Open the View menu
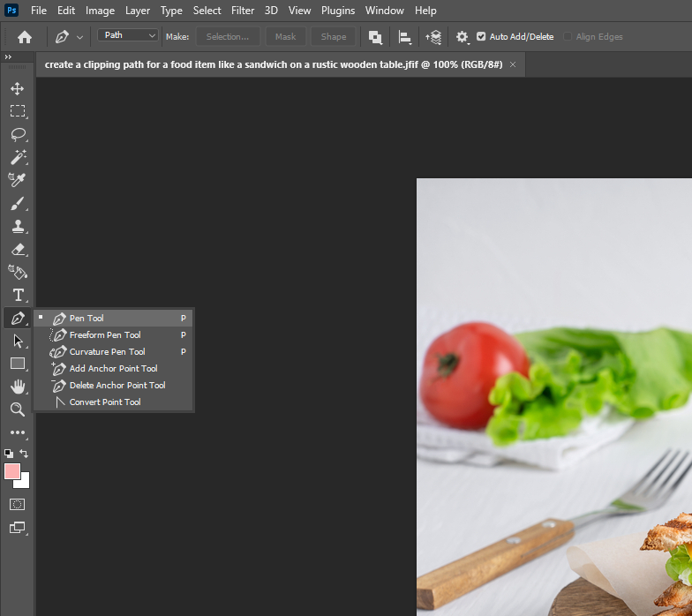The height and width of the screenshot is (616, 692). pyautogui.click(x=300, y=11)
